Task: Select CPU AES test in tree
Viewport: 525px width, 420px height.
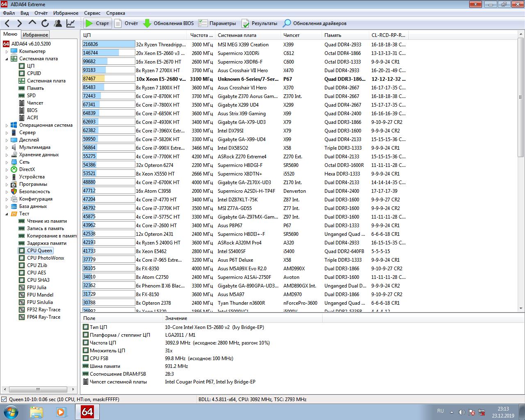Action: tap(37, 273)
